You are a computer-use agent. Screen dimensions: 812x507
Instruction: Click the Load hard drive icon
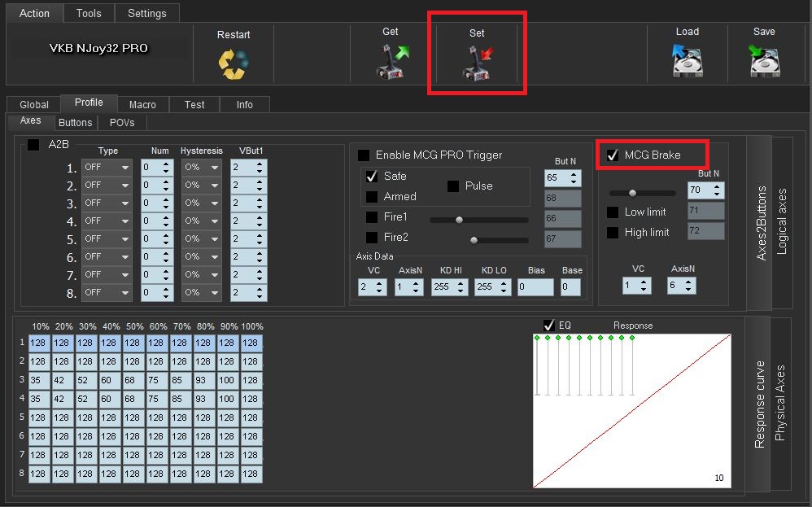[688, 60]
